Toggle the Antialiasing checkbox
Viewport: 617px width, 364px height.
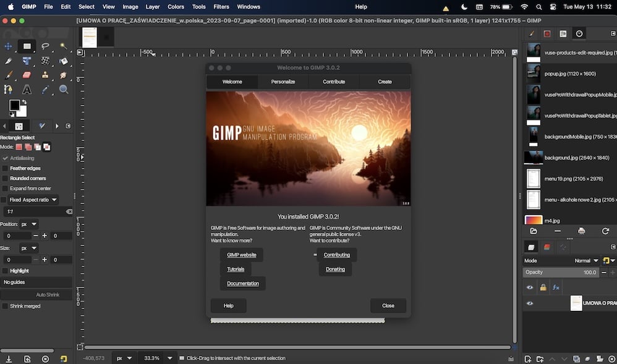click(5, 158)
